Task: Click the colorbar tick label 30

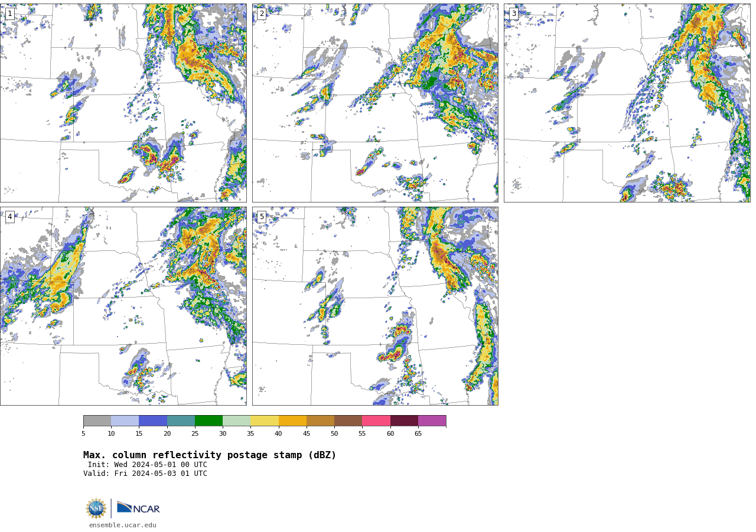Action: 223,433
